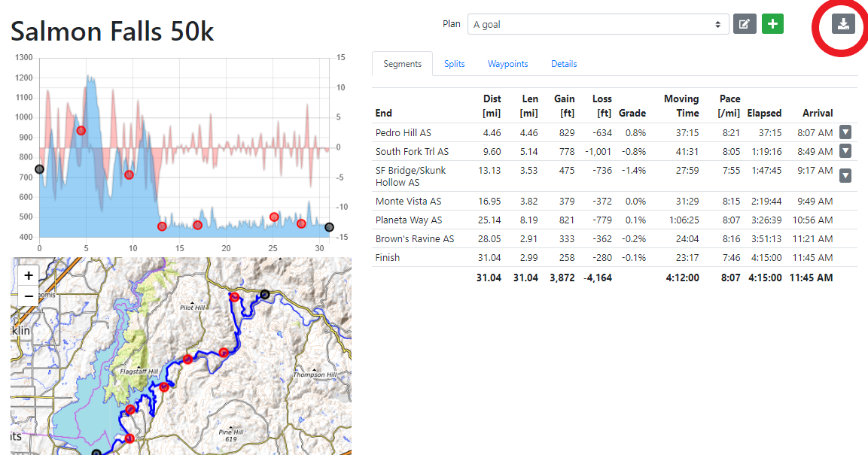Click the red aid station marker near Flagstaff Hill
The width and height of the screenshot is (868, 455).
(x=164, y=388)
